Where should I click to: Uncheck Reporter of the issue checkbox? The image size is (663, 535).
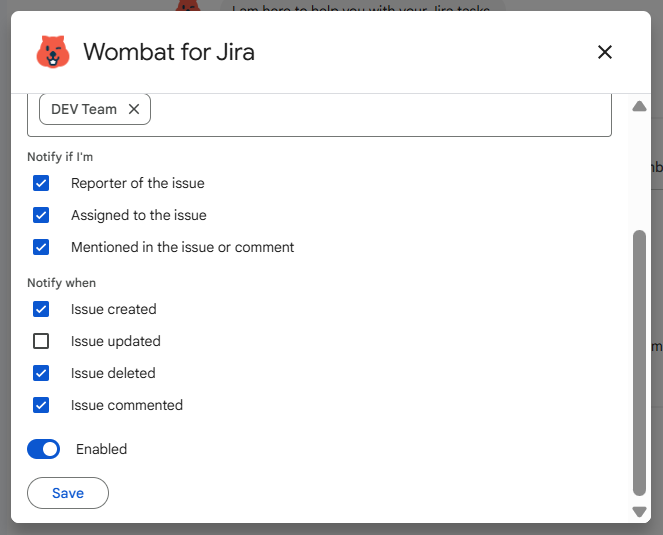(x=41, y=183)
